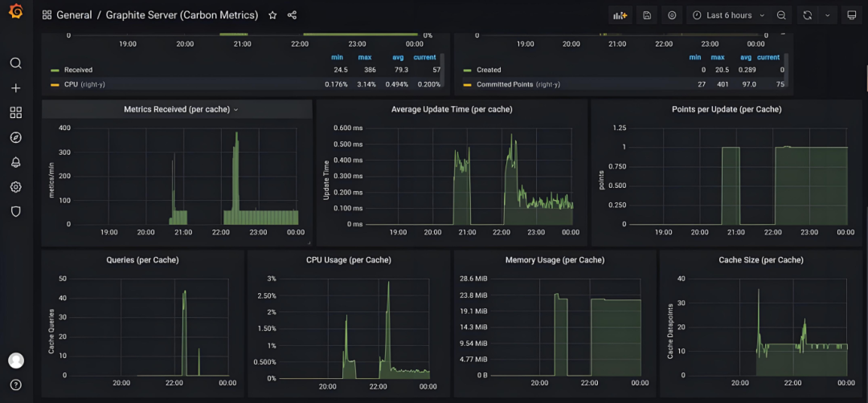Open the Search dashboards icon in sidebar
The width and height of the screenshot is (868, 403).
point(16,63)
